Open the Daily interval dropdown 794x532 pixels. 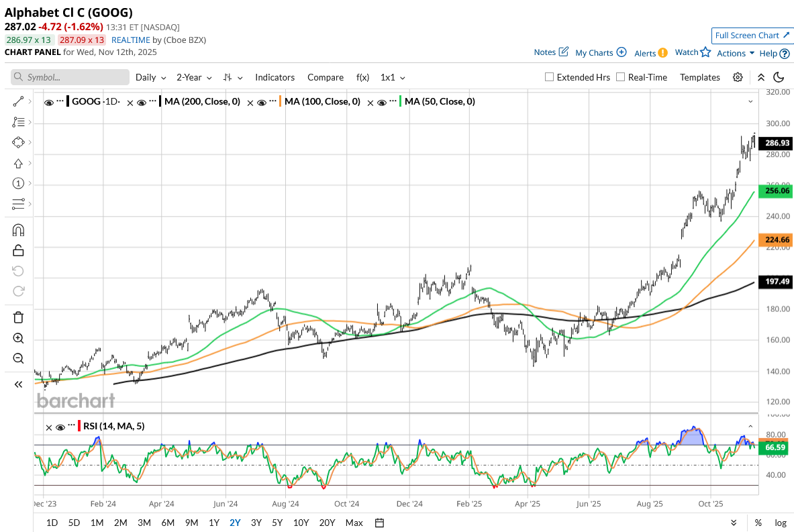[x=150, y=77]
